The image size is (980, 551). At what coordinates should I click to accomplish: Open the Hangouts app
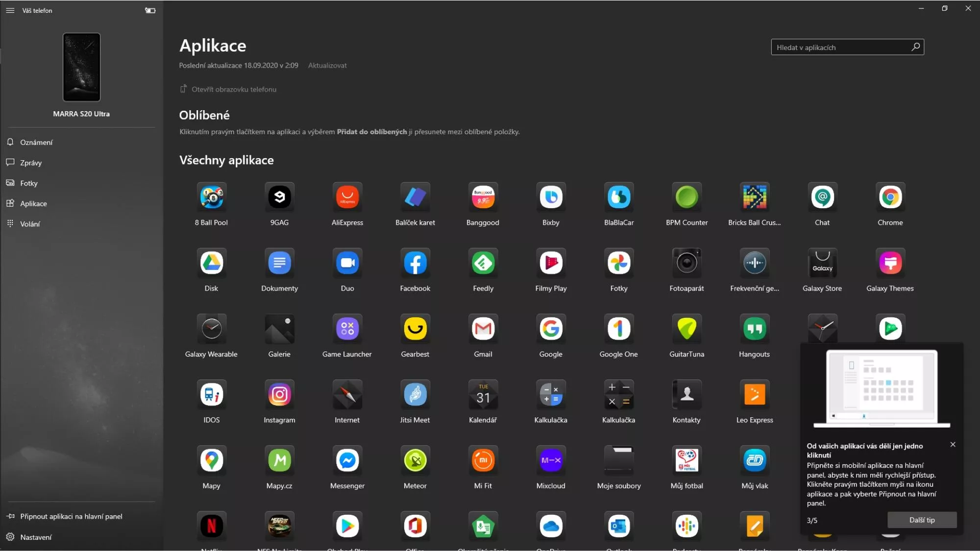click(755, 329)
